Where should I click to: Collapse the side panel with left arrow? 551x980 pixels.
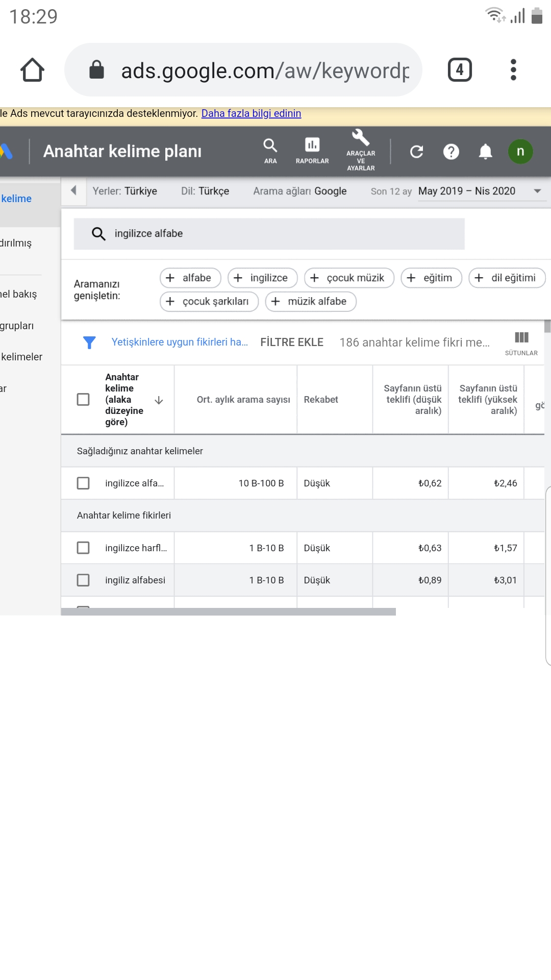(73, 190)
